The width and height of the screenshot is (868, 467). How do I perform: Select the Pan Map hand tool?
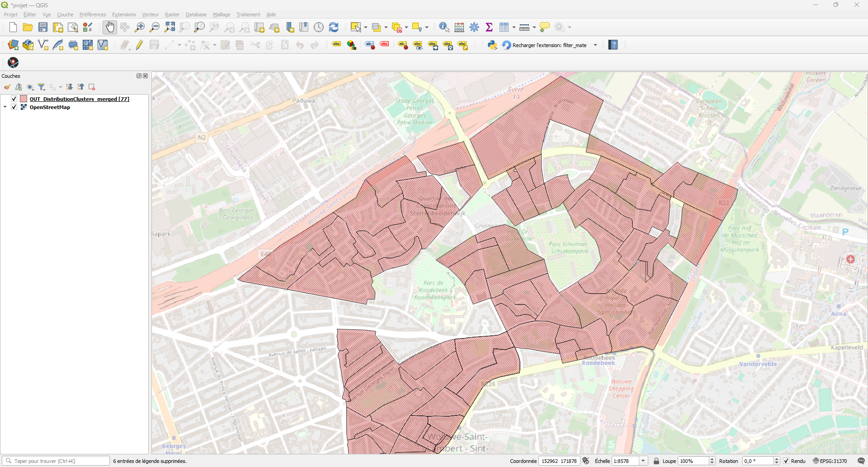tap(109, 27)
